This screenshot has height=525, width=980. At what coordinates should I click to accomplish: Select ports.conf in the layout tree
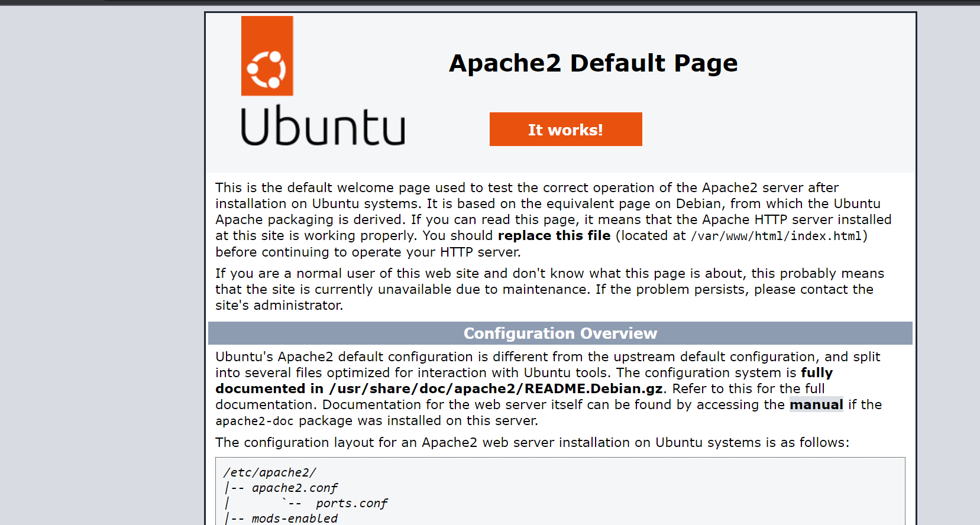coord(351,503)
